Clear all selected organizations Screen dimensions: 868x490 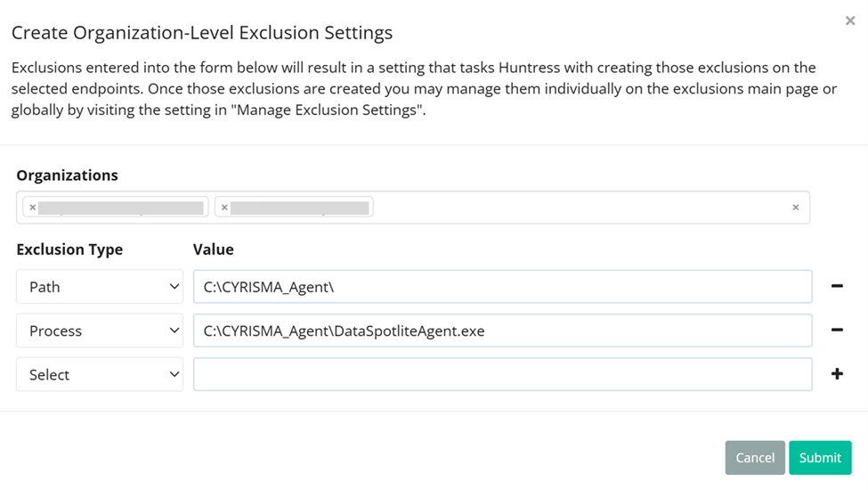point(795,208)
